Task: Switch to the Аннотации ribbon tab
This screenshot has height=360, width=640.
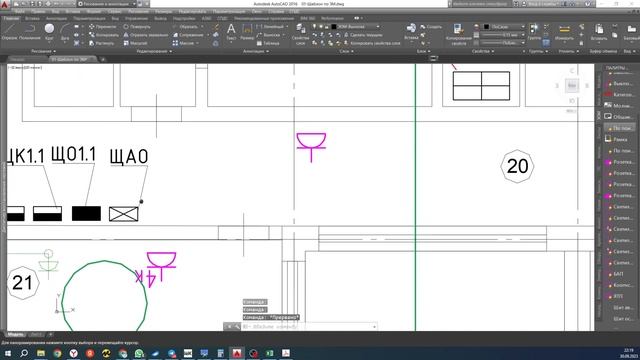Action: [56, 18]
